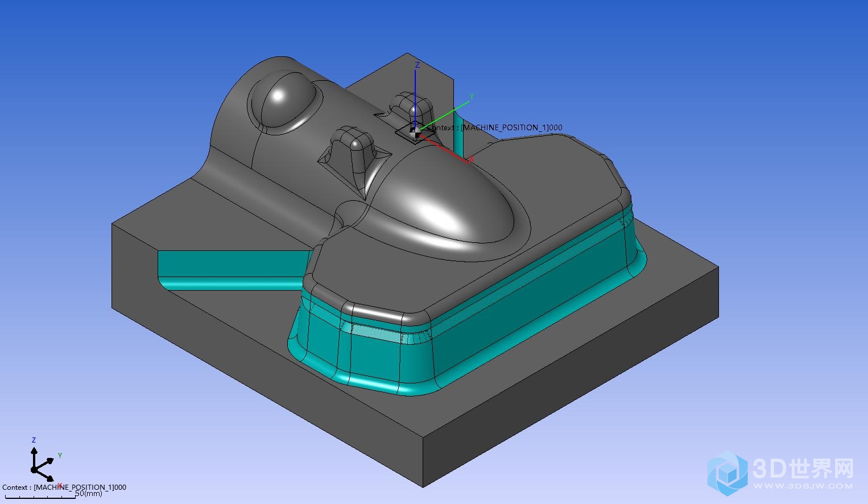
Task: Click the 50(mm) scale bar label
Action: tap(89, 494)
